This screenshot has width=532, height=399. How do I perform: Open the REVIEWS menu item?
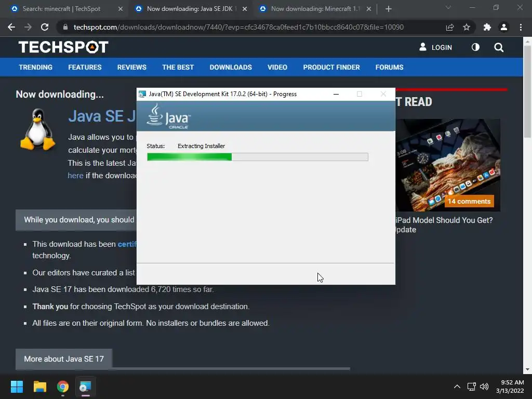point(131,67)
